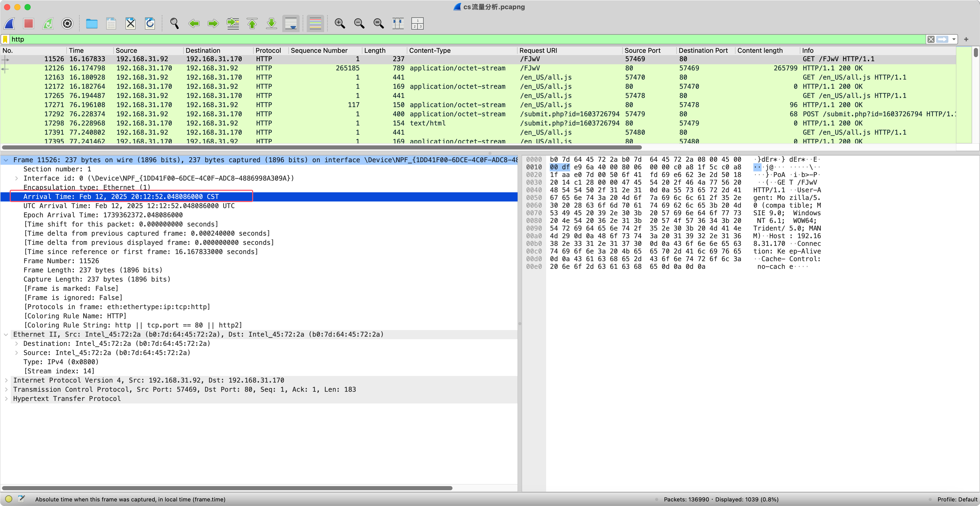Collapse the Frame 11526 tree node
The height and width of the screenshot is (506, 980).
pyautogui.click(x=6, y=160)
